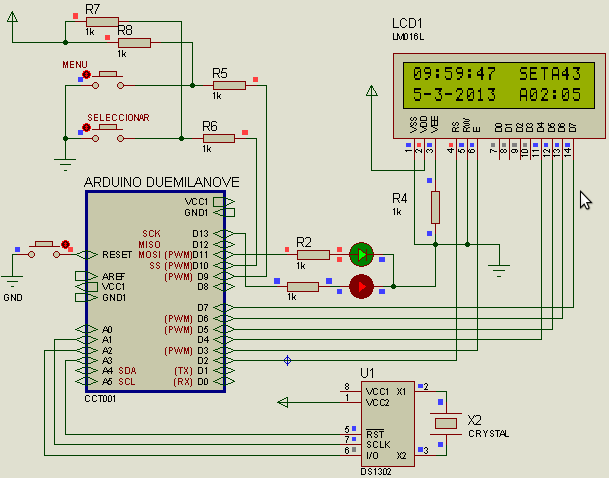Click the Arduino D7 pin
Image resolution: width=609 pixels, height=478 pixels.
pyautogui.click(x=224, y=308)
